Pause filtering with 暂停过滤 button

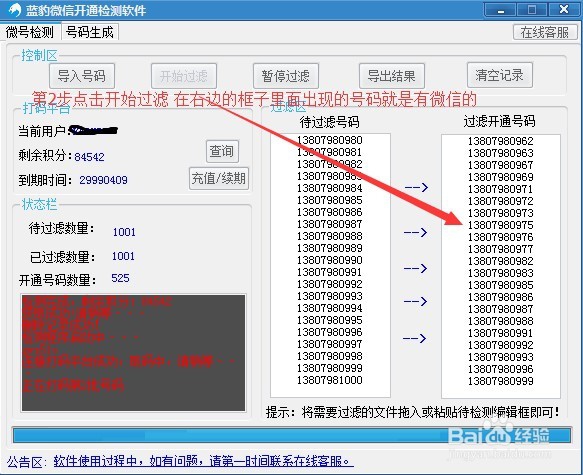pyautogui.click(x=286, y=76)
